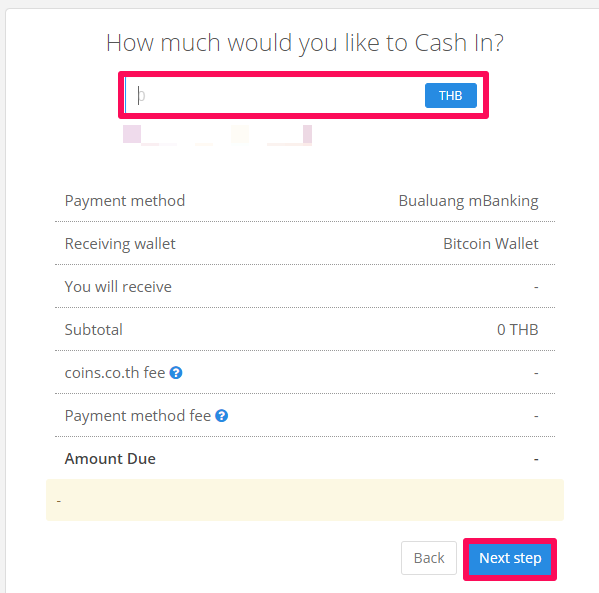Toggle the THB currency button
The image size is (599, 593).
point(451,96)
